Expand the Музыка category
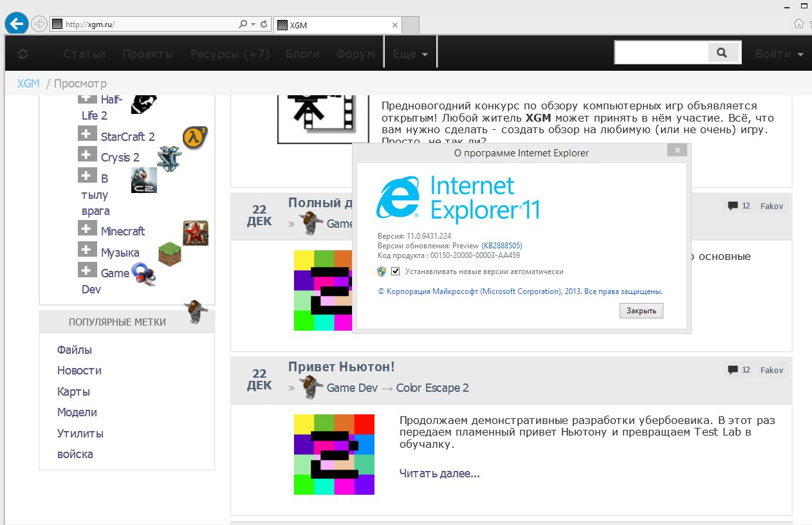 [x=88, y=249]
